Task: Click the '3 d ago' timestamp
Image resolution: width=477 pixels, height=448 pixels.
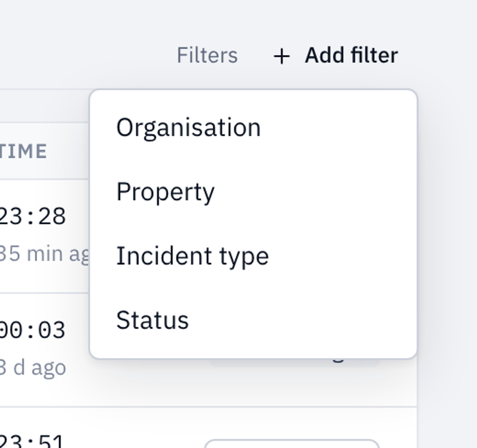Action: [33, 368]
